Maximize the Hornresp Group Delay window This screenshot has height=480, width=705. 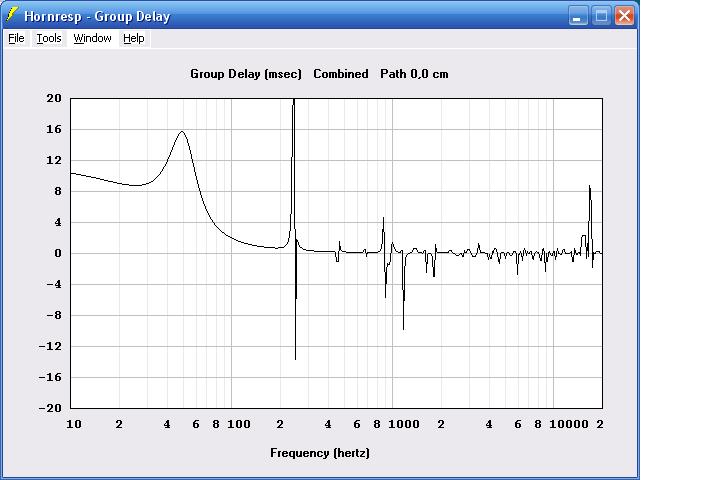tap(601, 16)
